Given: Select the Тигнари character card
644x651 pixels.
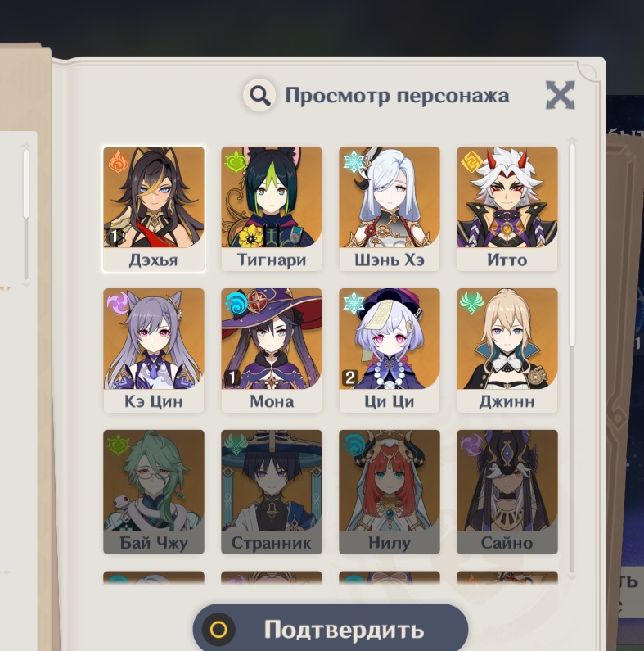Looking at the screenshot, I should (x=272, y=209).
